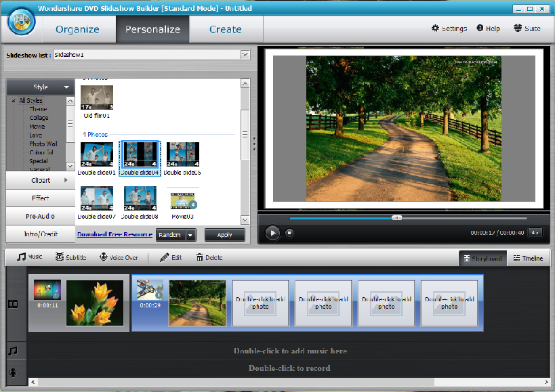Click the music track note icon
This screenshot has width=555, height=392.
(13, 351)
